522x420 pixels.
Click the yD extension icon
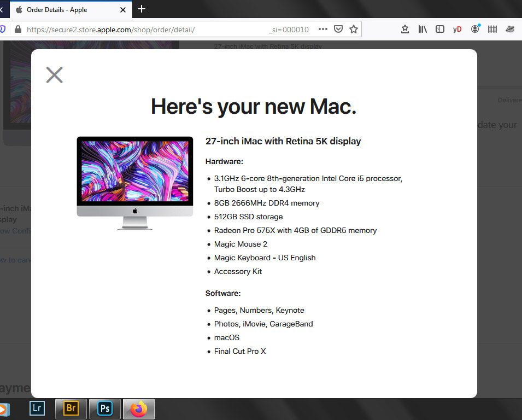(x=457, y=30)
